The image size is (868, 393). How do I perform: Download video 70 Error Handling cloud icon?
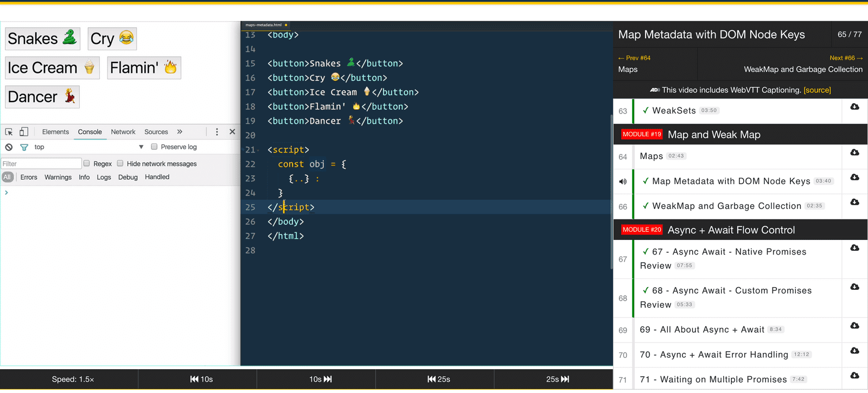coord(854,351)
